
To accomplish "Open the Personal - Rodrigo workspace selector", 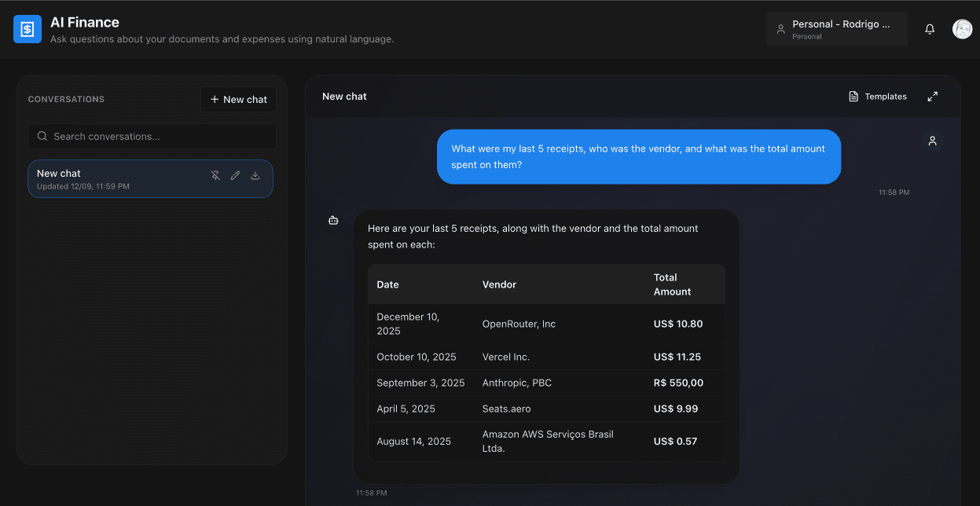I will pos(836,28).
